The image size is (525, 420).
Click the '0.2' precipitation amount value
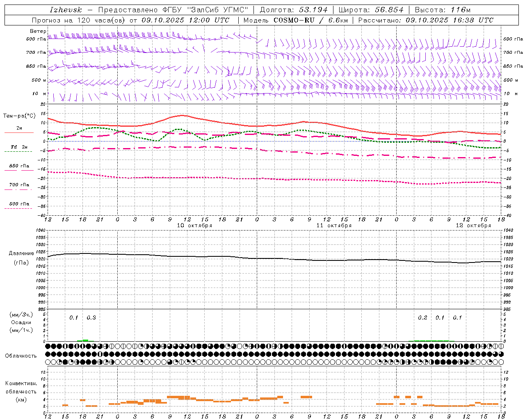[x=422, y=317]
